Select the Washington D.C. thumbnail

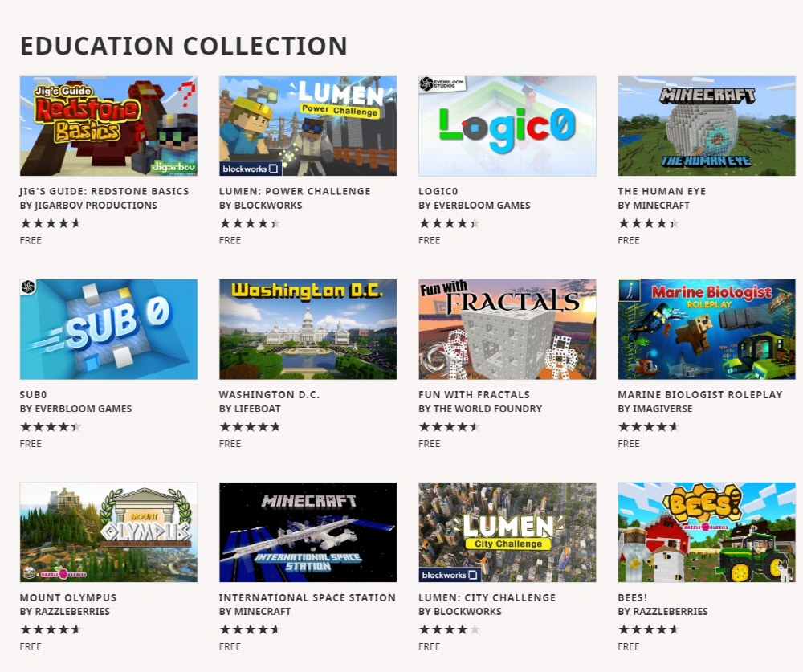pos(308,329)
